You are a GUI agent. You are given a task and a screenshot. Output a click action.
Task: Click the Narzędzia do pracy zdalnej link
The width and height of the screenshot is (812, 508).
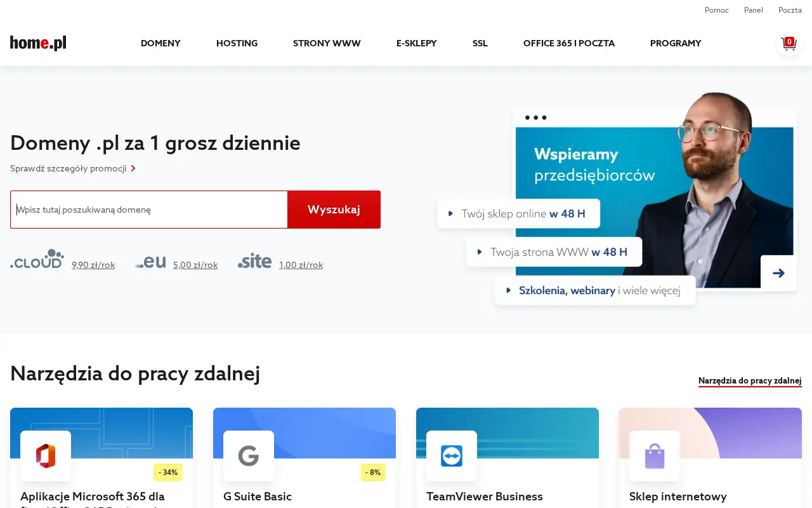750,381
